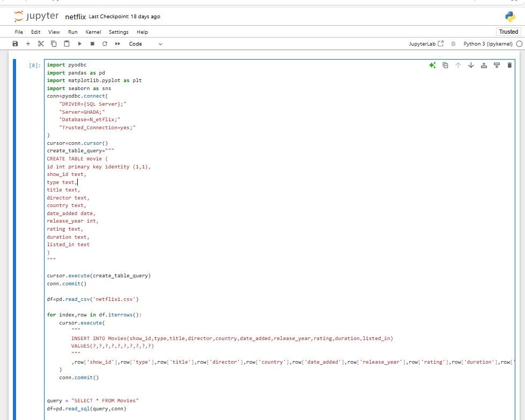Open the Edit menu

[x=36, y=32]
